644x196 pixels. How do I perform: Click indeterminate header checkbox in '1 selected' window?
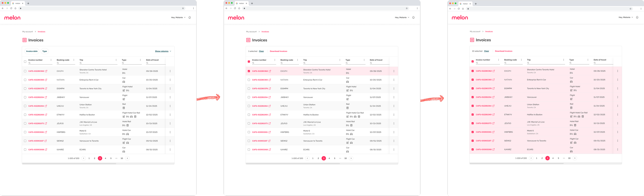coord(249,61)
